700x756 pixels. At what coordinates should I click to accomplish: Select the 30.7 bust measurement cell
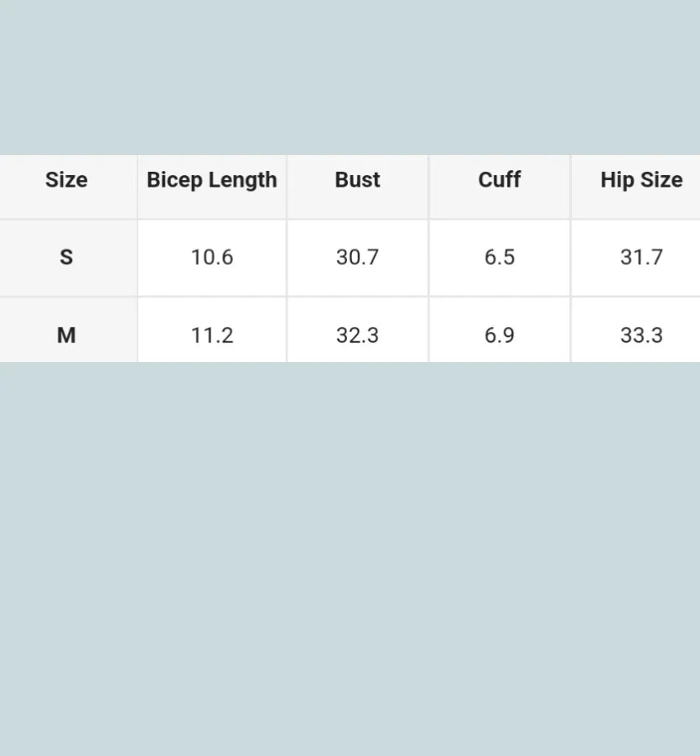click(x=357, y=257)
